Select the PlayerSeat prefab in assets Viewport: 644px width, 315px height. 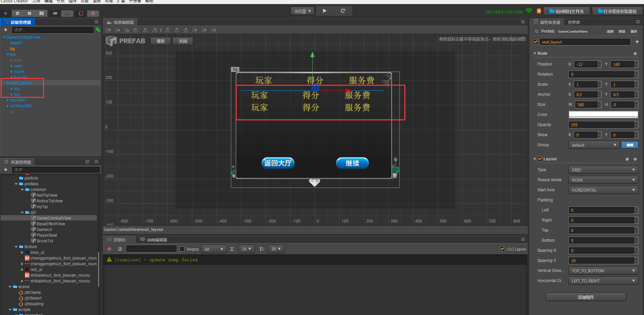pyautogui.click(x=47, y=235)
